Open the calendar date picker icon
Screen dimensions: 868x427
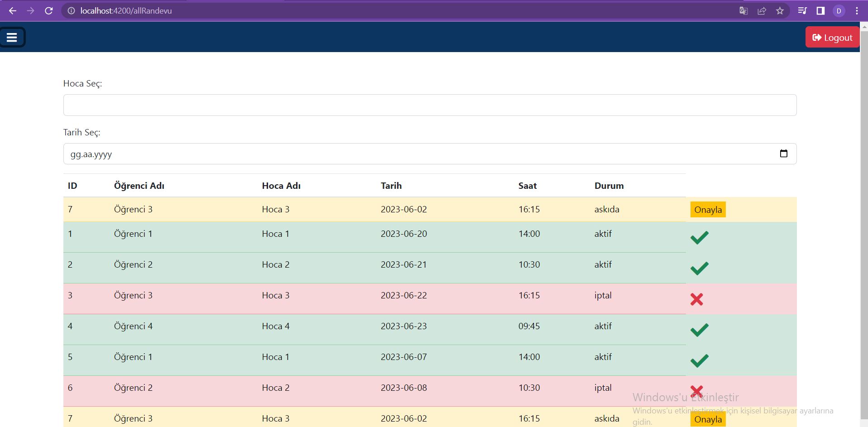(784, 154)
